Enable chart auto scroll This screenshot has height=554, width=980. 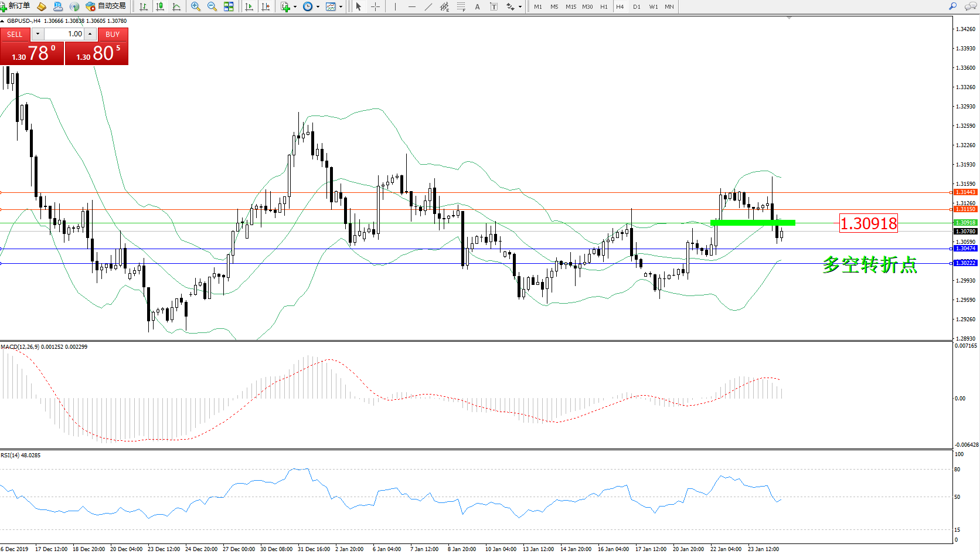click(249, 6)
